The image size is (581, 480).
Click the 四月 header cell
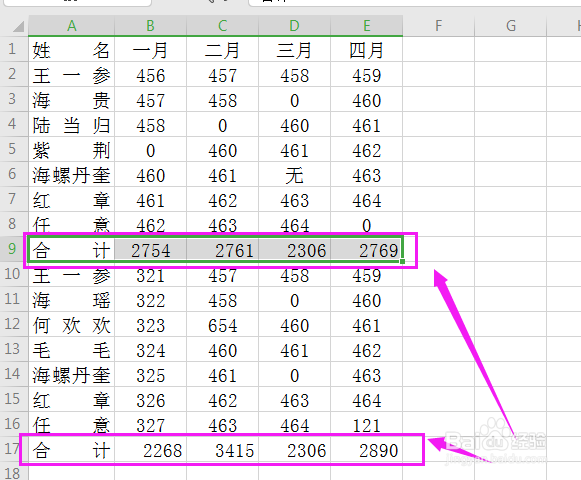pyautogui.click(x=366, y=50)
